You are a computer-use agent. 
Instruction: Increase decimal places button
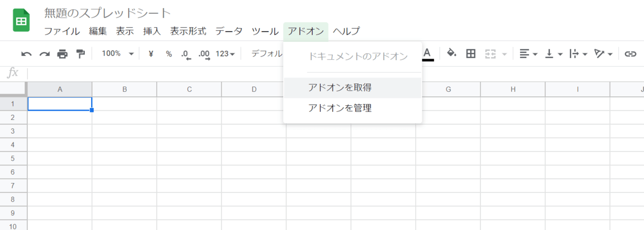click(204, 54)
